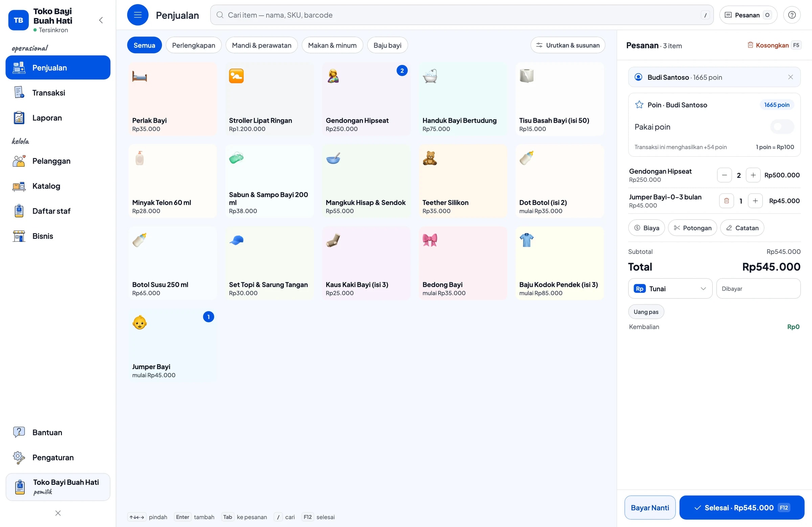Open Urutkan & susunan options
The height and width of the screenshot is (527, 812).
point(568,45)
